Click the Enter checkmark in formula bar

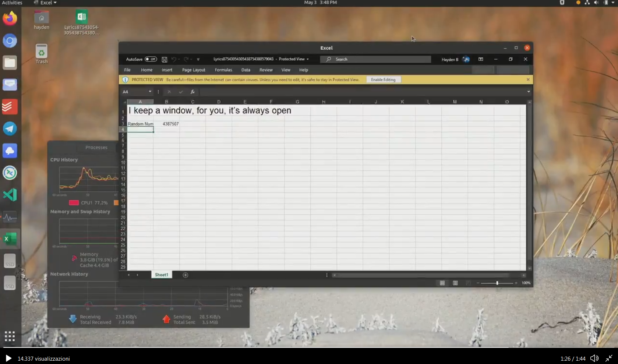[x=180, y=92]
